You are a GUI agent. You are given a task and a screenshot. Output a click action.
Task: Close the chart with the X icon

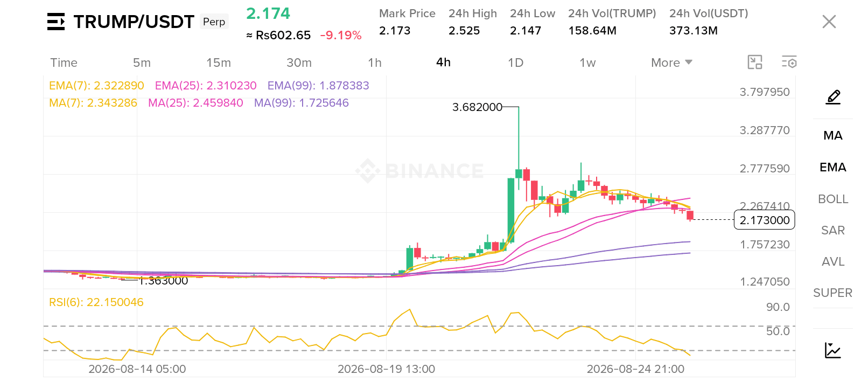click(x=829, y=22)
